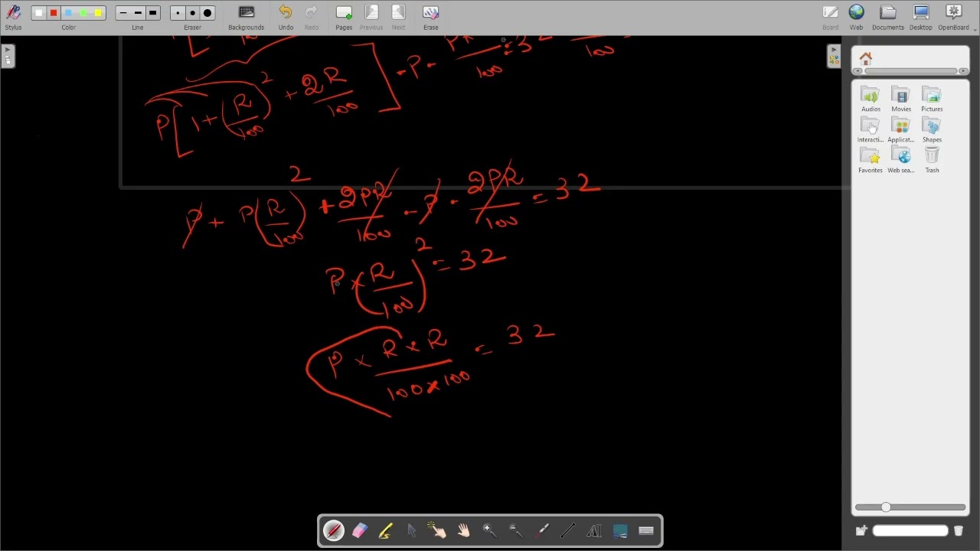
Task: Choose the thick line width
Action: point(152,13)
